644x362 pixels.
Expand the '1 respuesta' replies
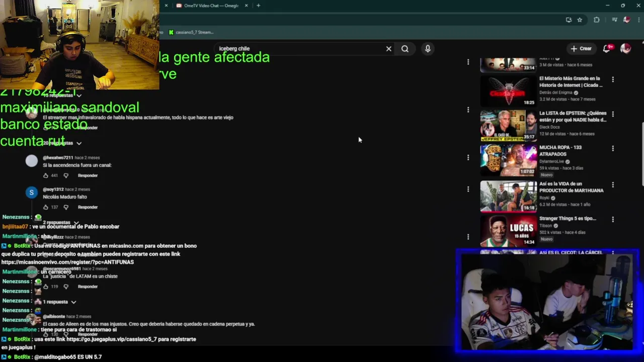tap(59, 302)
